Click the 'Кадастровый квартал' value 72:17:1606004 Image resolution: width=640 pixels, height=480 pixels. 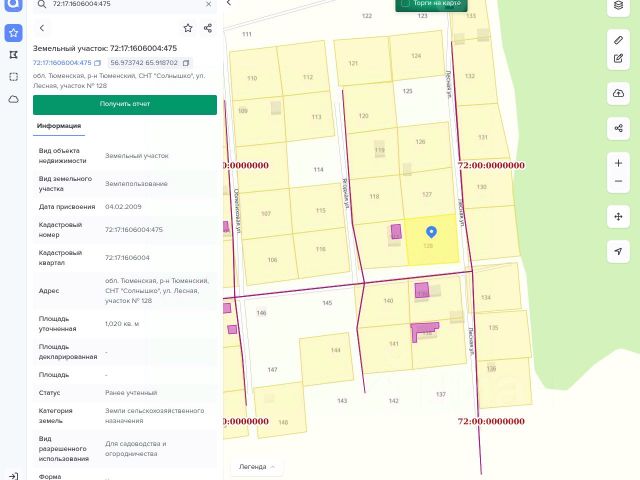point(127,258)
